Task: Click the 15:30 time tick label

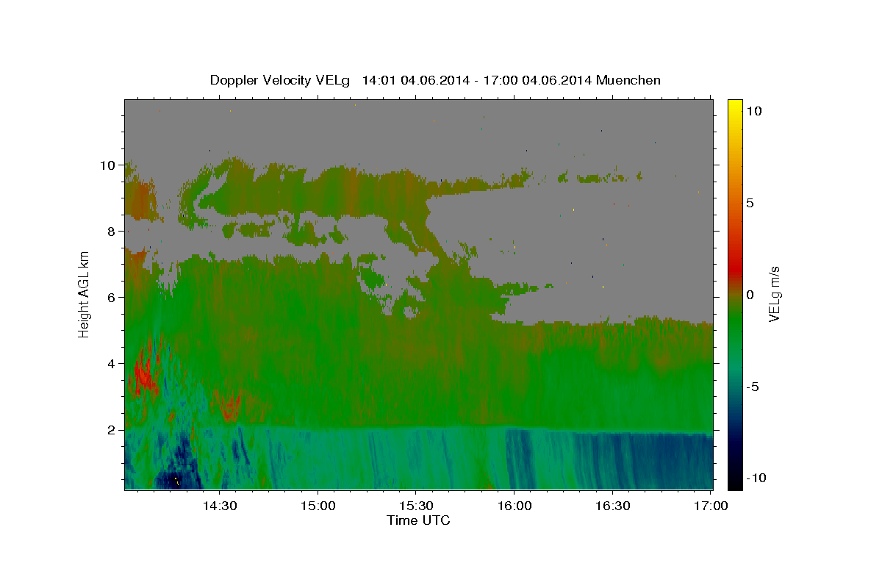Action: 415,506
